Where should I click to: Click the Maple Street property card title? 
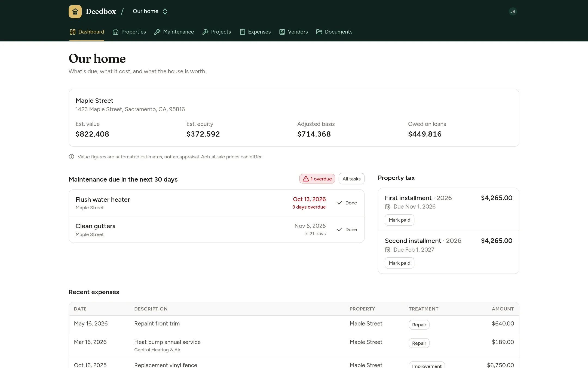(94, 101)
